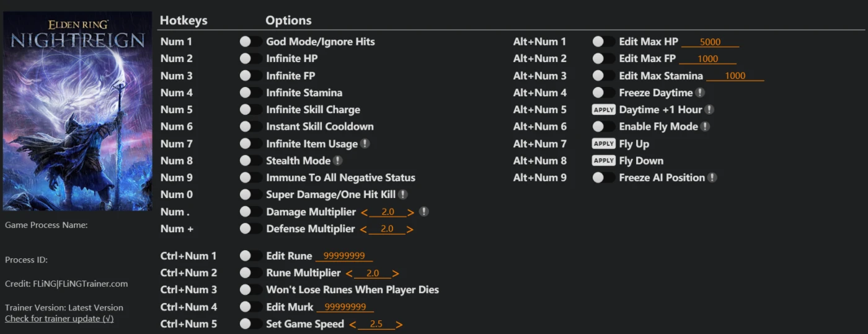
Task: Click info icon after Damage Multiplier value
Action: coord(423,212)
